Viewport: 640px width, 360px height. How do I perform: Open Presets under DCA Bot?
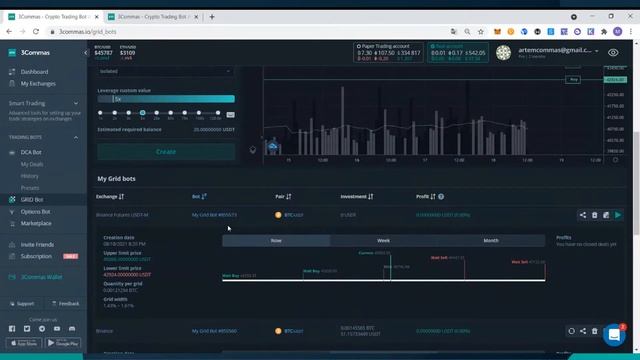click(30, 188)
